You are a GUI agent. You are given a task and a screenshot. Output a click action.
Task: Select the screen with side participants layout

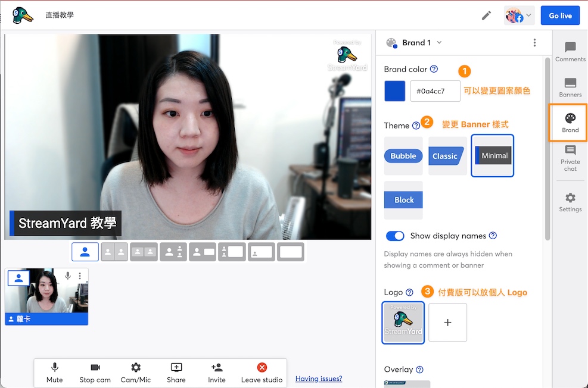232,252
